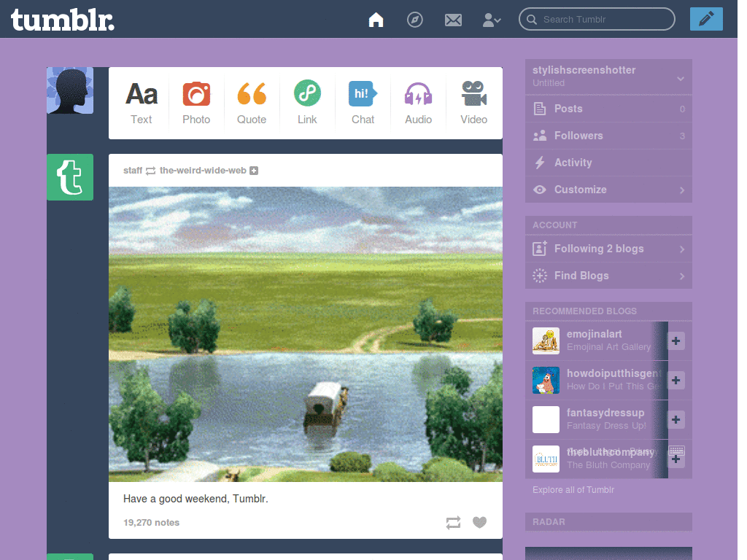Click the Activity lightning bolt icon
Image resolution: width=747 pixels, height=560 pixels.
[x=540, y=163]
